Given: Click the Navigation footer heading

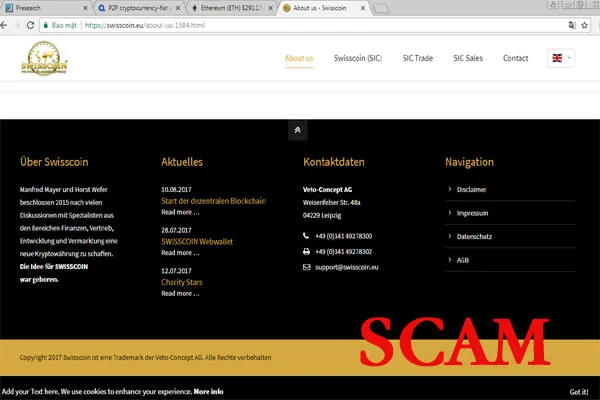Looking at the screenshot, I should pos(470,162).
